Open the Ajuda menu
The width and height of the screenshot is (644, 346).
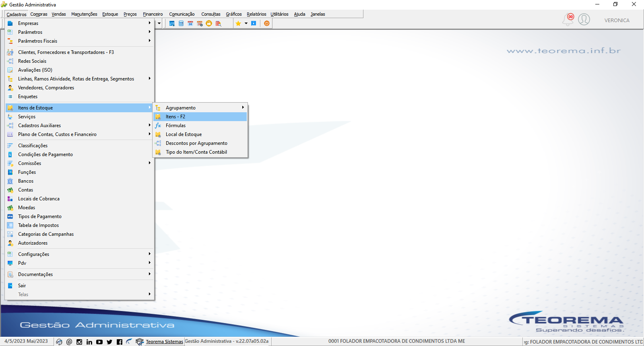point(299,14)
